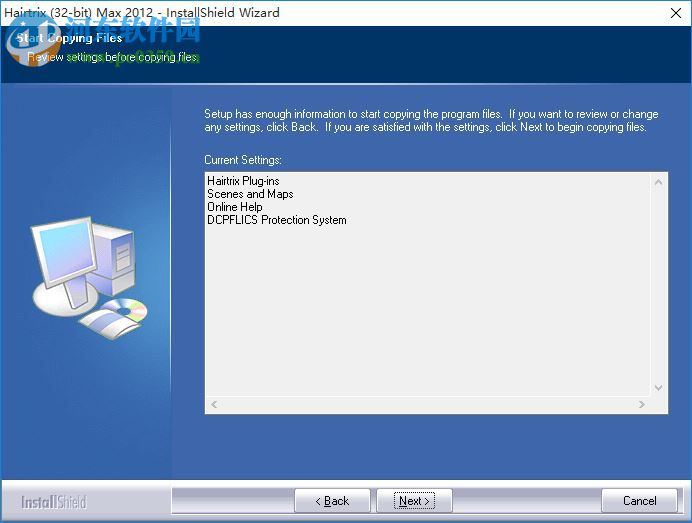Click the 'Current Settings:' label

(243, 160)
